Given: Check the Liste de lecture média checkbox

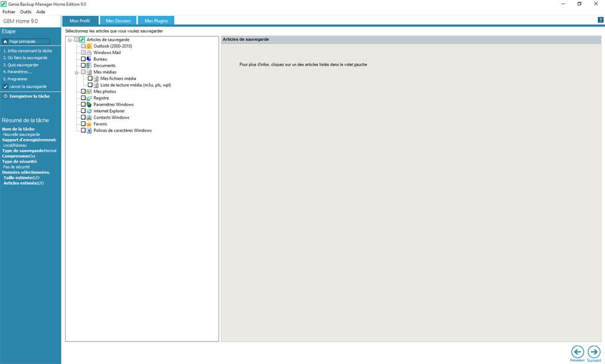Looking at the screenshot, I should point(90,85).
